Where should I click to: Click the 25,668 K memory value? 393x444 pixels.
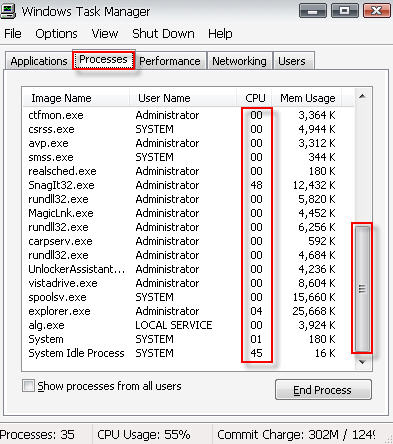pyautogui.click(x=314, y=311)
